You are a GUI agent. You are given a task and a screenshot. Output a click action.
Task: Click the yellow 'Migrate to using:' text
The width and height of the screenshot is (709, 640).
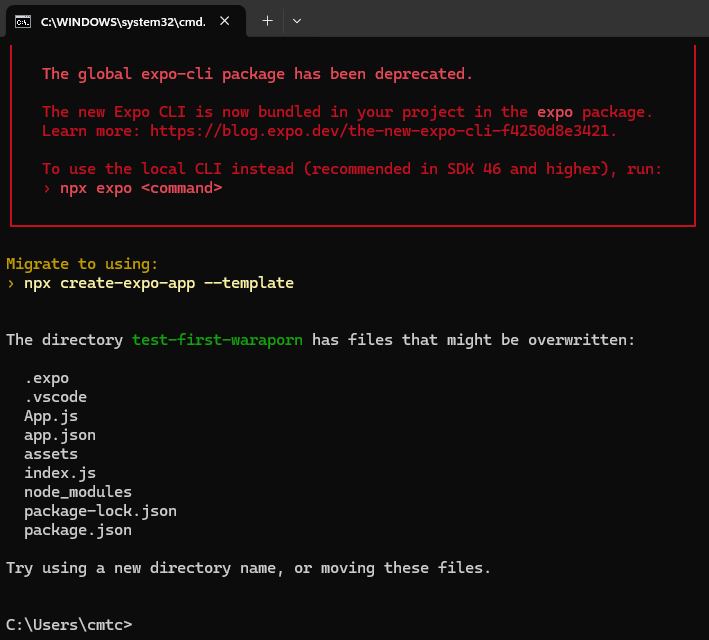[82, 264]
